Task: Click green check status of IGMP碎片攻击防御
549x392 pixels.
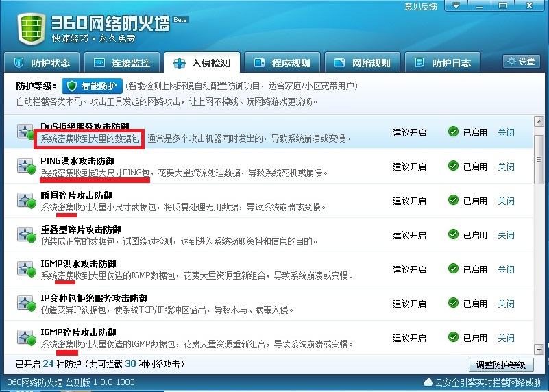Action: click(x=453, y=337)
